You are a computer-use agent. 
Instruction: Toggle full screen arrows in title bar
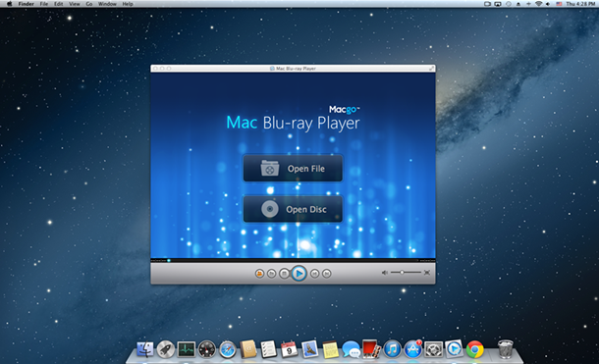coord(431,69)
